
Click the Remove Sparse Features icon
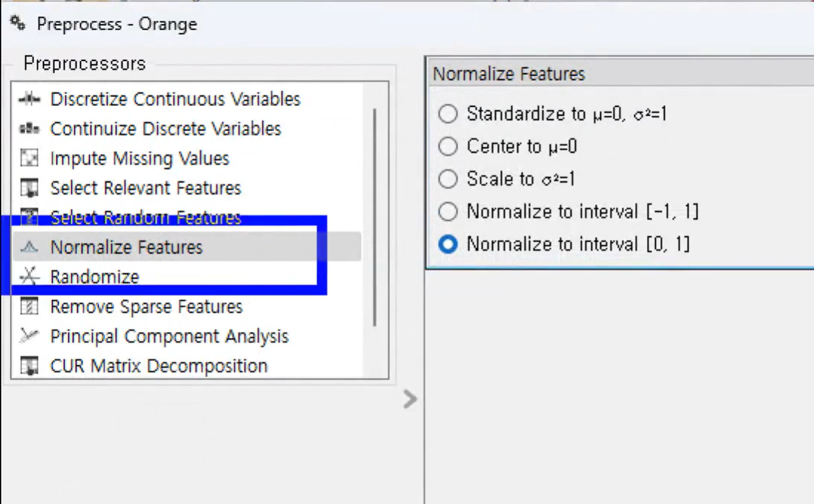click(x=29, y=307)
